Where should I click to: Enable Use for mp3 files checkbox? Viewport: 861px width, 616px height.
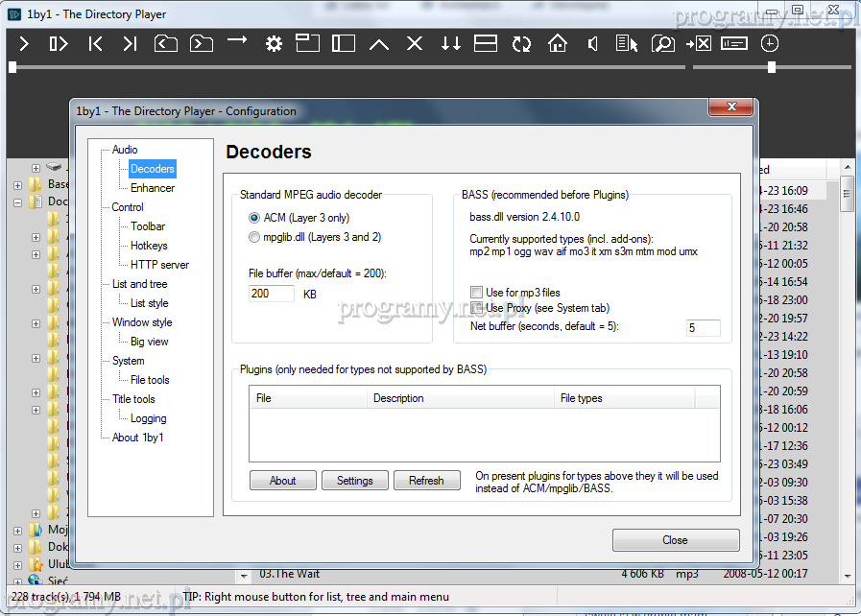point(476,293)
